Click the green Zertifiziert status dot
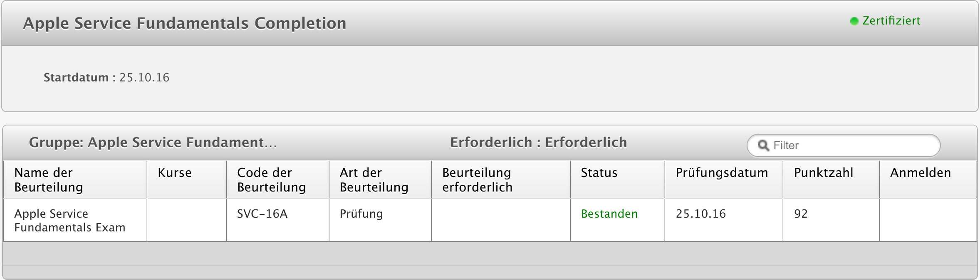980x280 pixels. pyautogui.click(x=854, y=21)
